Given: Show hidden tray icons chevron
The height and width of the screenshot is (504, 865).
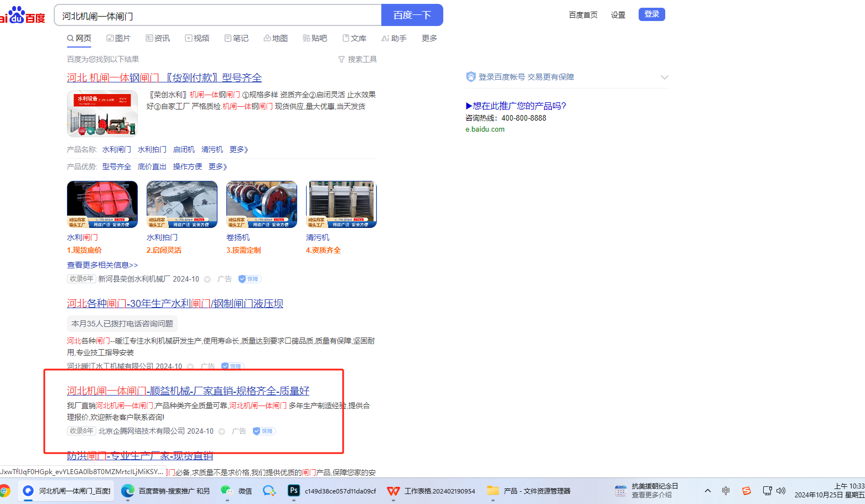Looking at the screenshot, I should [707, 491].
